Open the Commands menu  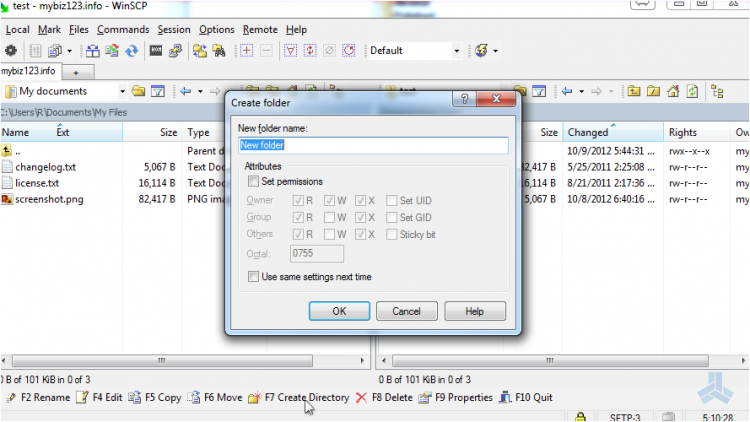pyautogui.click(x=123, y=30)
